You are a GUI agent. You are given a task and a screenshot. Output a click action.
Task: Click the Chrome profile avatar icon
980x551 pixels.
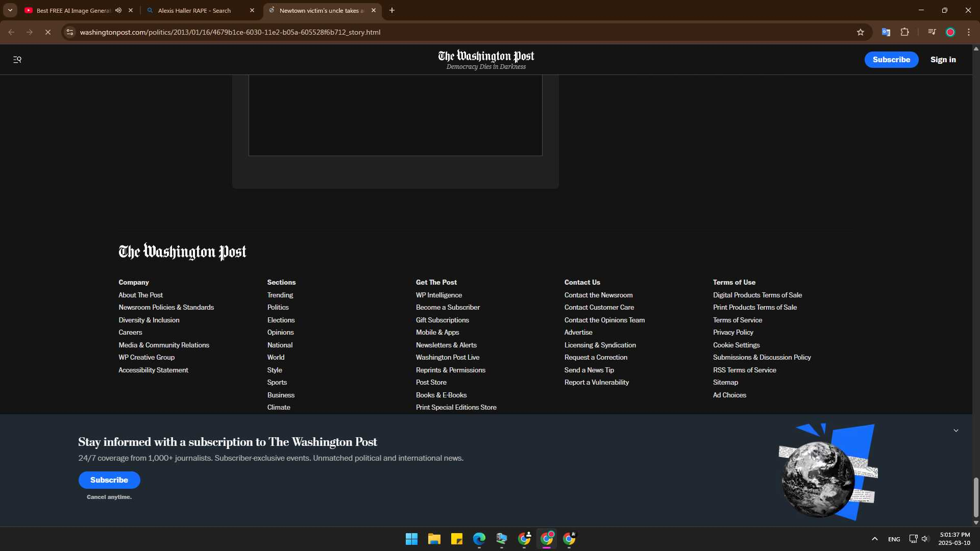tap(950, 32)
